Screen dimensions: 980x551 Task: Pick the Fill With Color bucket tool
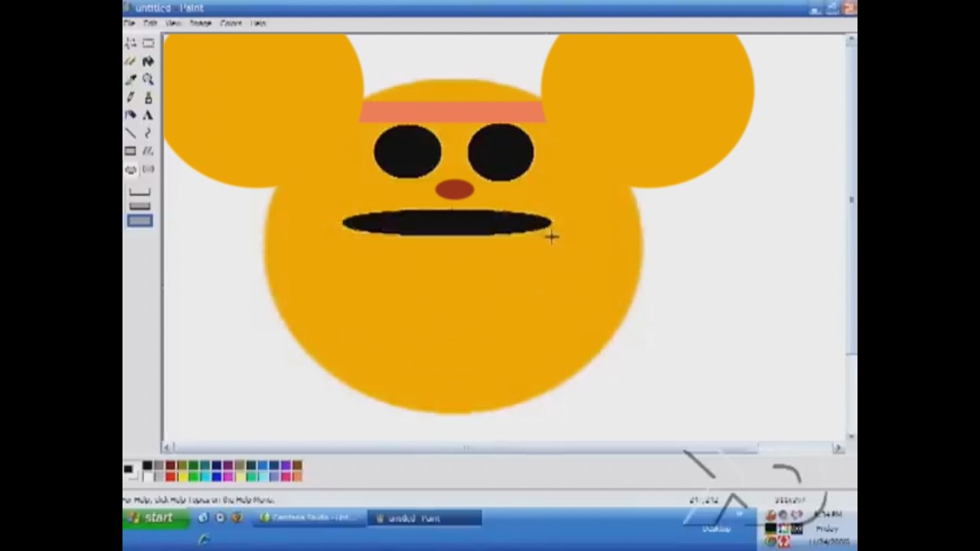click(x=148, y=61)
